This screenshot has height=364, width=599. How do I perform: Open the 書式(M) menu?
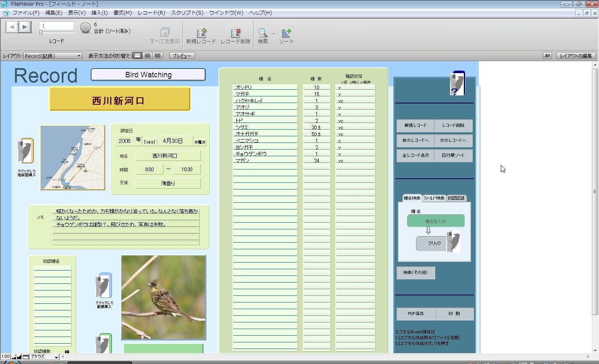pos(123,13)
